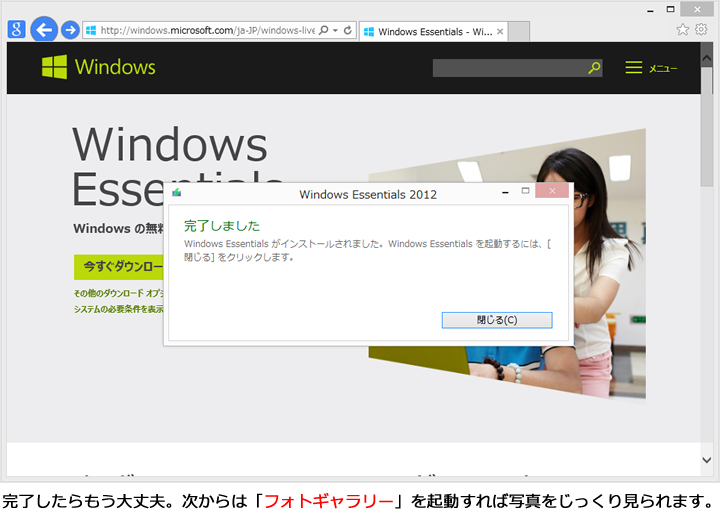The width and height of the screenshot is (720, 510).
Task: Click the 完了しました heading text
Action: (x=222, y=226)
